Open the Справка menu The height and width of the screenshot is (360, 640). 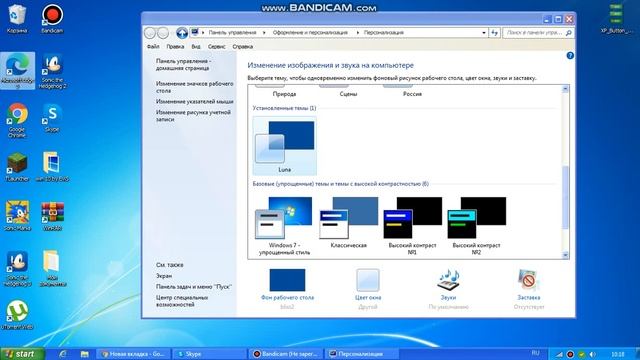coord(242,47)
